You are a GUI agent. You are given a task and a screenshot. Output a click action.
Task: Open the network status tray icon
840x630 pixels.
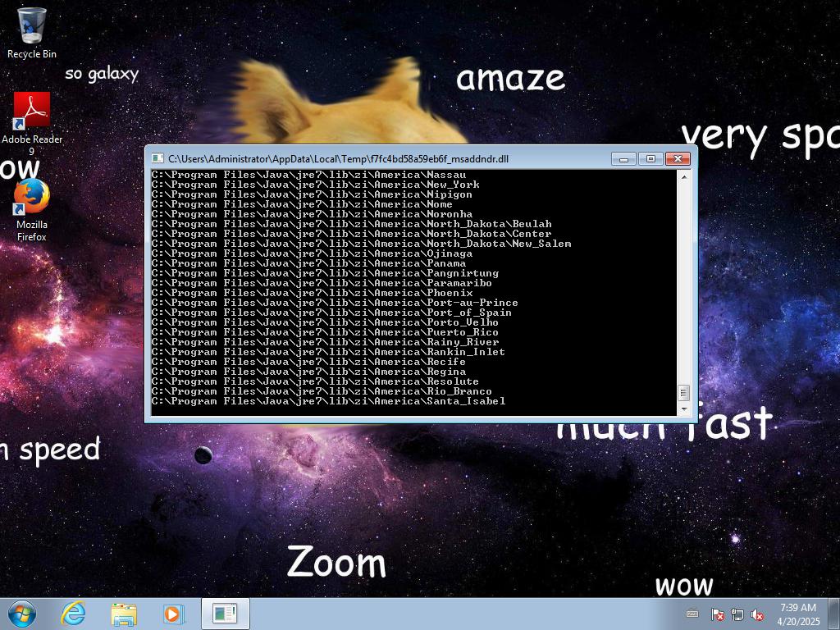pyautogui.click(x=737, y=614)
